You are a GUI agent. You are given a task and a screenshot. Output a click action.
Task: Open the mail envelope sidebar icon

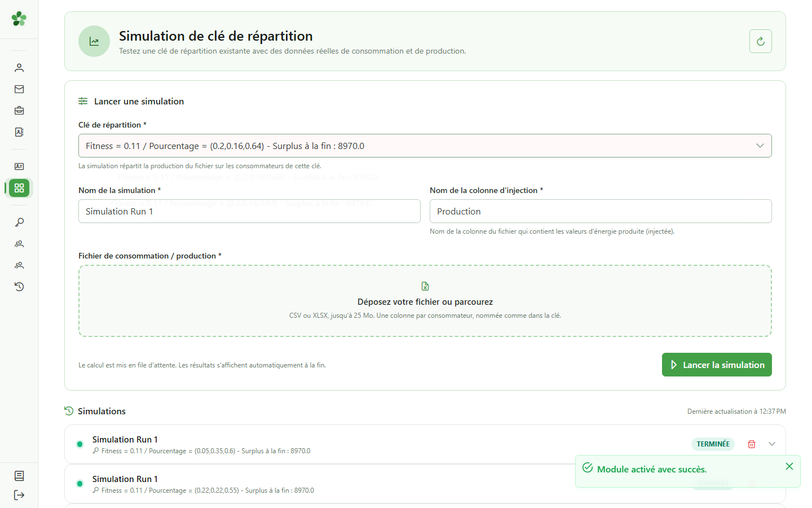[x=19, y=89]
